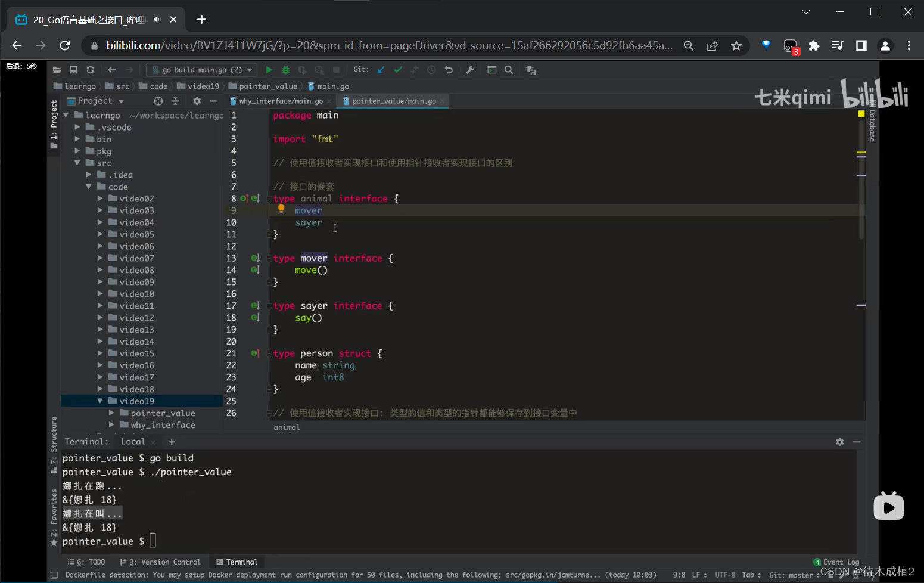This screenshot has height=583, width=924.
Task: Click the IDE navigate Back arrow
Action: coord(112,70)
